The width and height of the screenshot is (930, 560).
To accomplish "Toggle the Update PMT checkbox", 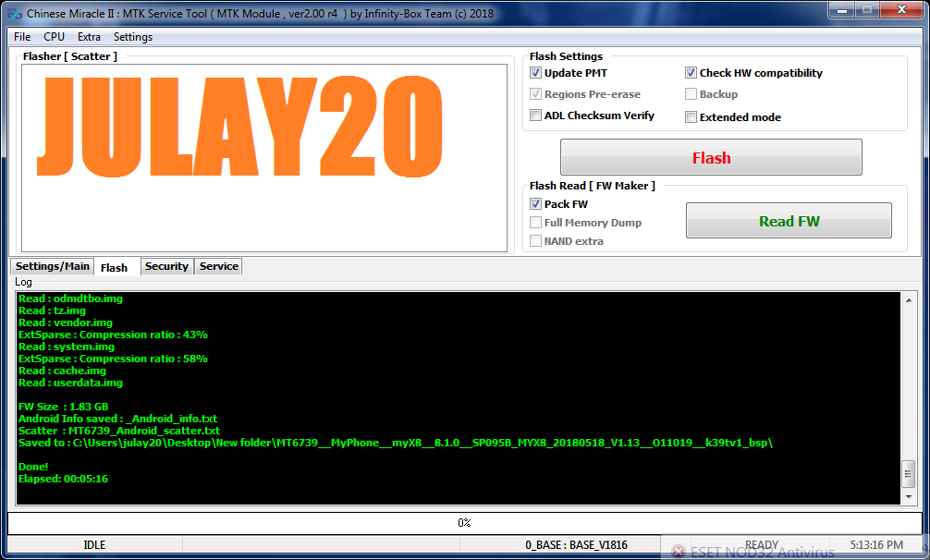I will 535,73.
